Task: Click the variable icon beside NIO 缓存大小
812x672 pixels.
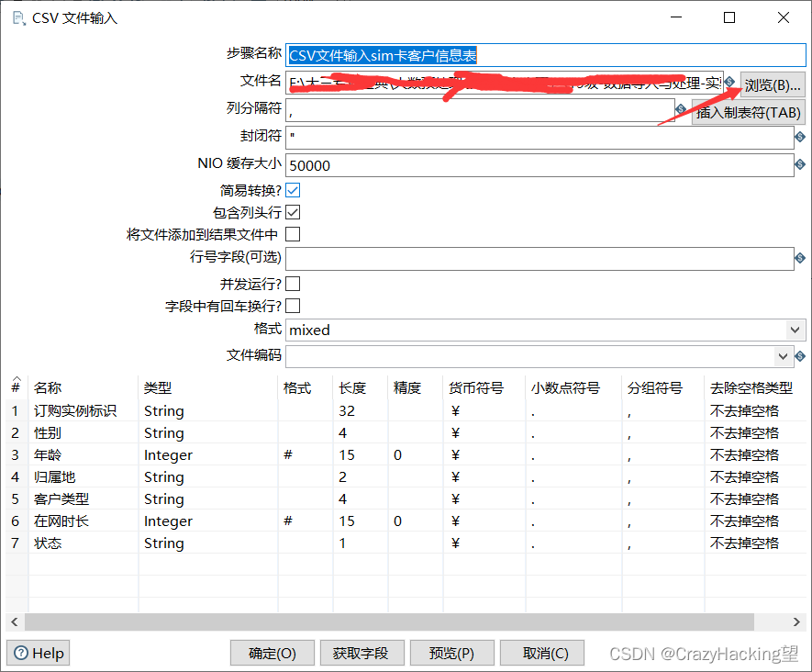Action: 800,164
